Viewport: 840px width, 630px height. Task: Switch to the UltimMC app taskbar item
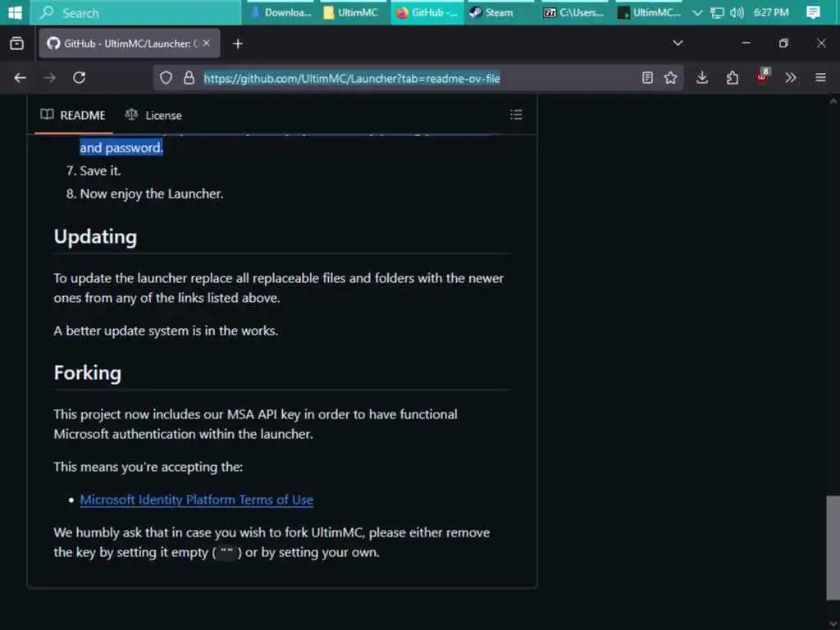point(650,12)
